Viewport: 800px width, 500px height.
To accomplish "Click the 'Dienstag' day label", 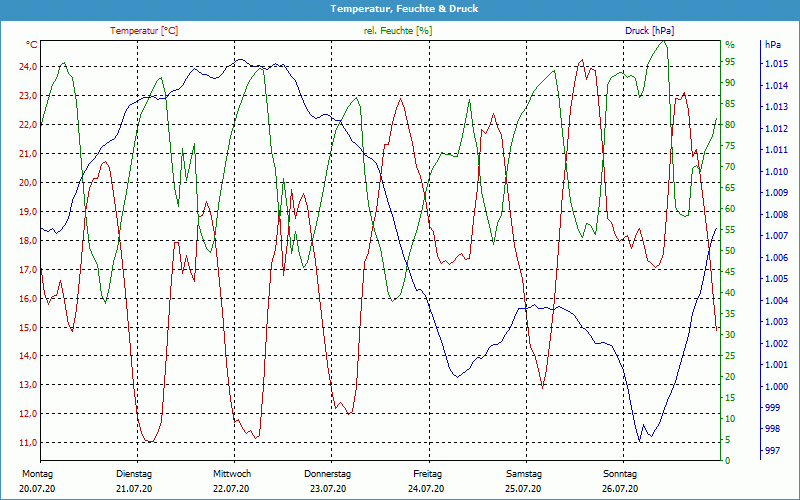I will coord(134,474).
